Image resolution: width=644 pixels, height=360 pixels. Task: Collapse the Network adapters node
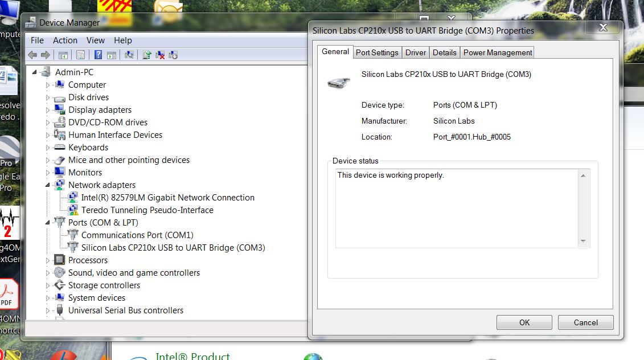tap(48, 185)
